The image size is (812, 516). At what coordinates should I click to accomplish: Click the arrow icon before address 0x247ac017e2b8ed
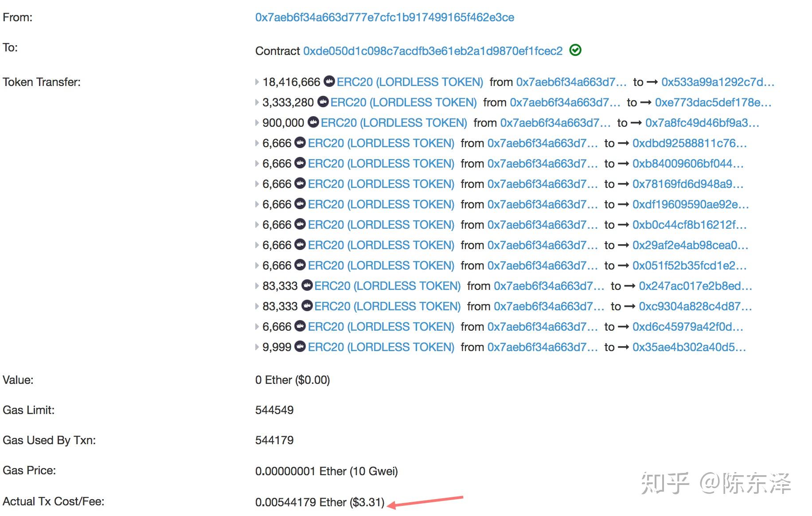629,286
